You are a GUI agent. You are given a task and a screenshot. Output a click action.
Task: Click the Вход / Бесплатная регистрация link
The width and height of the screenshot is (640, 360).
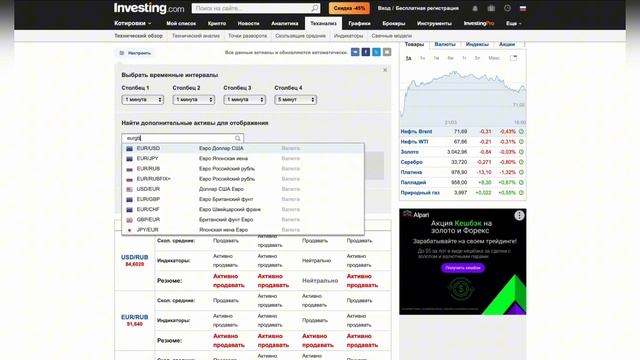click(x=418, y=8)
